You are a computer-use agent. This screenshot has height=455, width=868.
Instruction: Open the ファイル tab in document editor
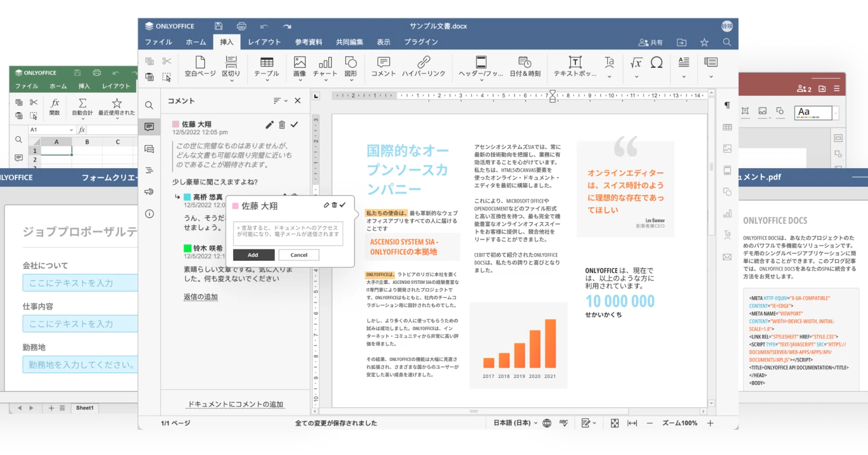click(159, 42)
